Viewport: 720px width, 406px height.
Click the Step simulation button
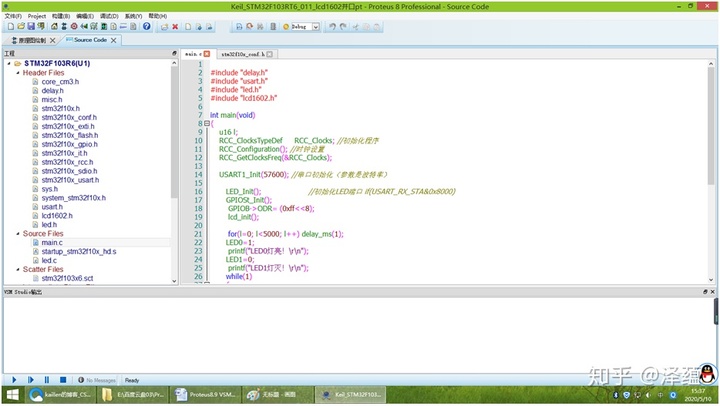pyautogui.click(x=31, y=380)
